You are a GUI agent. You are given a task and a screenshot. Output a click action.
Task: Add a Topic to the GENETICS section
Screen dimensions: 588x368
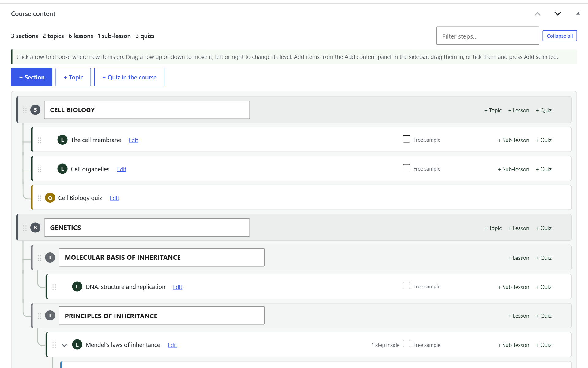[x=493, y=228]
